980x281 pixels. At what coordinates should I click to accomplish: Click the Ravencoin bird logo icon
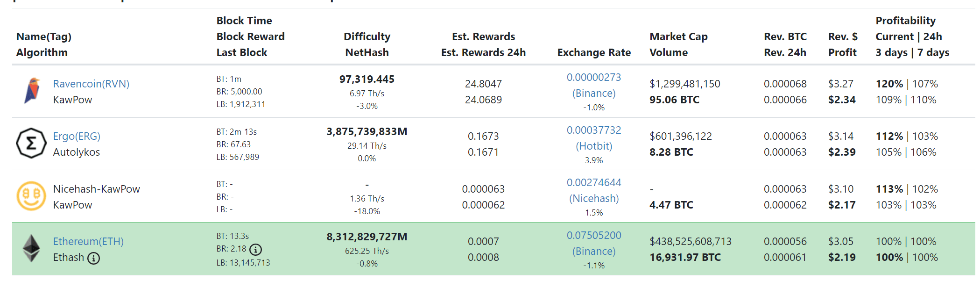click(x=32, y=91)
